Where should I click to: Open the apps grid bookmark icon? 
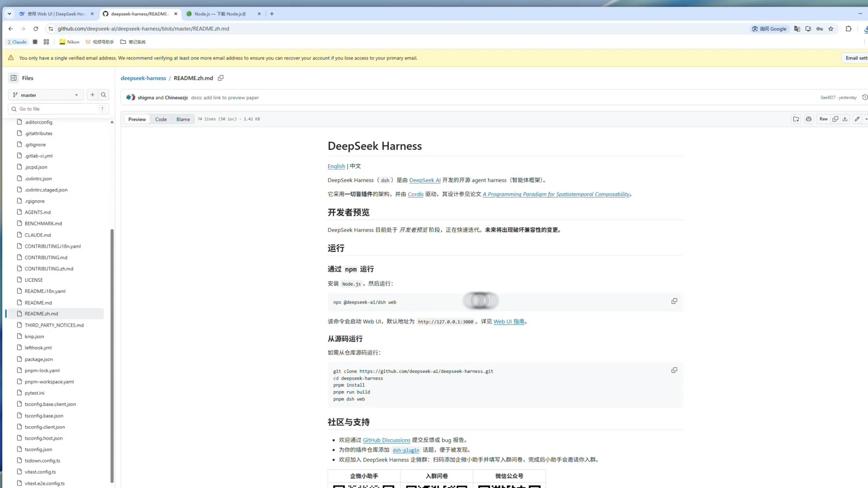tap(46, 42)
